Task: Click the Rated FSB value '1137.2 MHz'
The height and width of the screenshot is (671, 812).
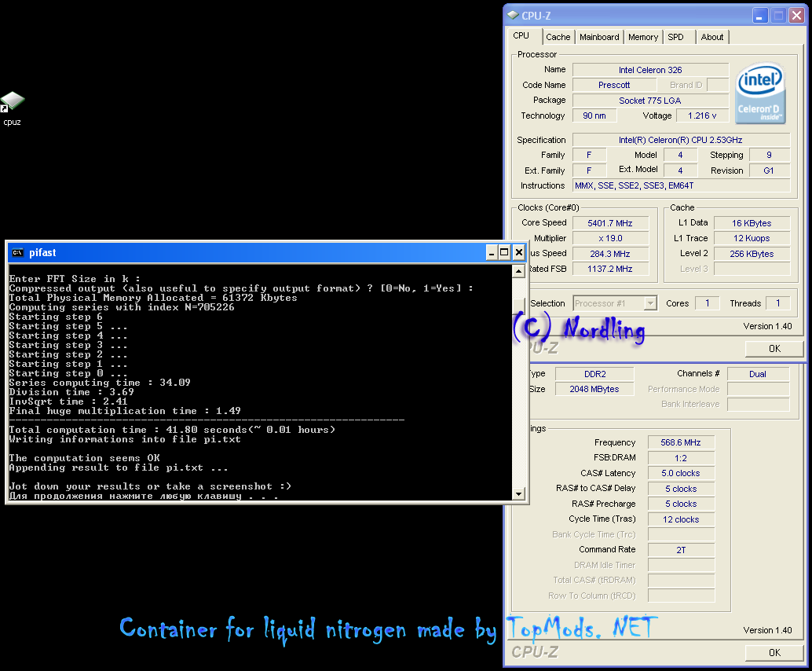Action: (610, 269)
